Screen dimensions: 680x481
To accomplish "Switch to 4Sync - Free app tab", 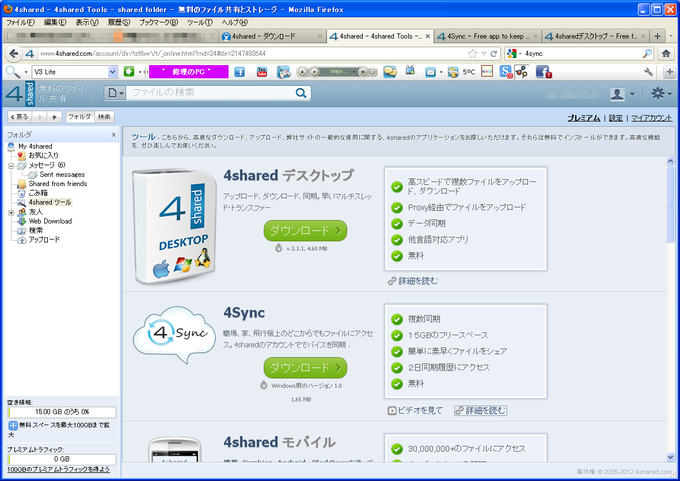I will coord(487,36).
